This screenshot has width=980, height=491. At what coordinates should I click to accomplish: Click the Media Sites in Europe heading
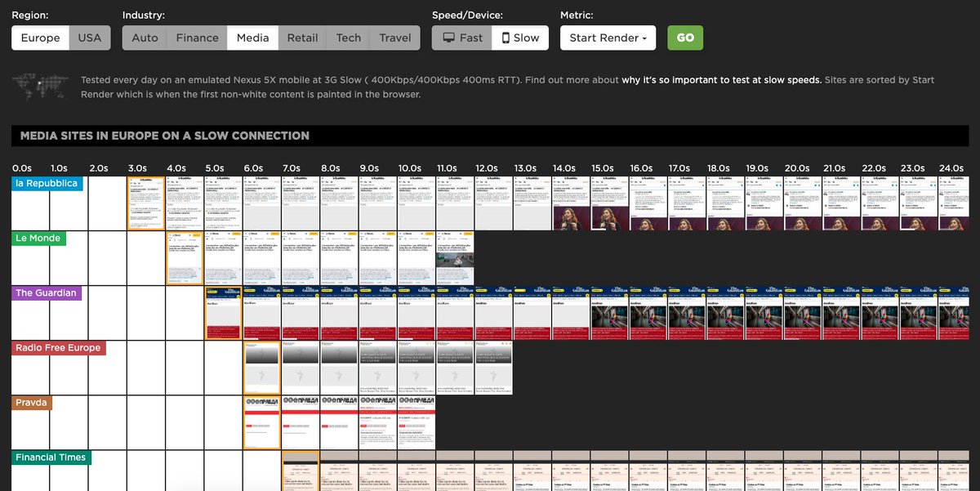[165, 136]
